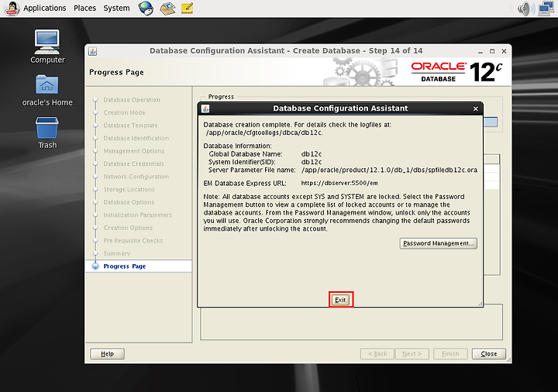The width and height of the screenshot is (558, 392).
Task: Select the Management Options step
Action: coord(134,151)
